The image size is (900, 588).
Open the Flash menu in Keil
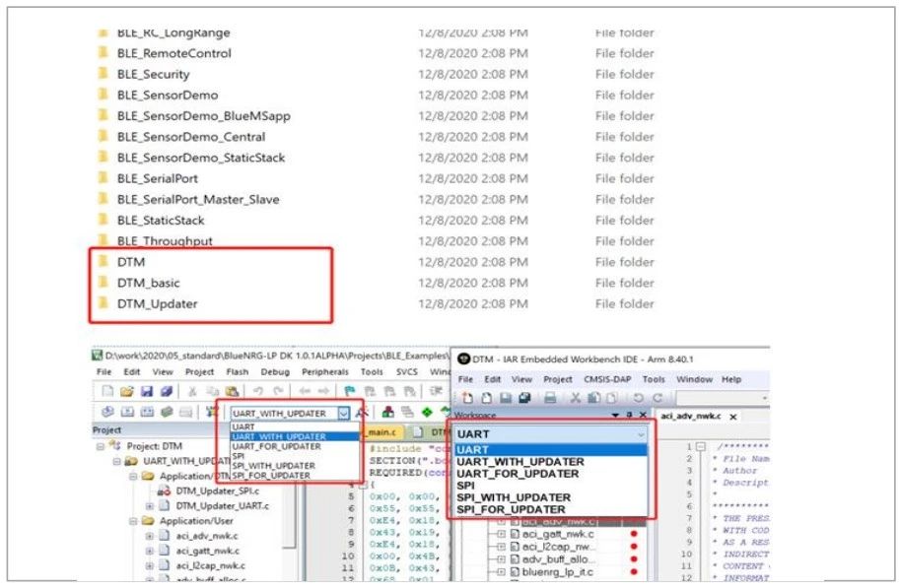pyautogui.click(x=237, y=371)
